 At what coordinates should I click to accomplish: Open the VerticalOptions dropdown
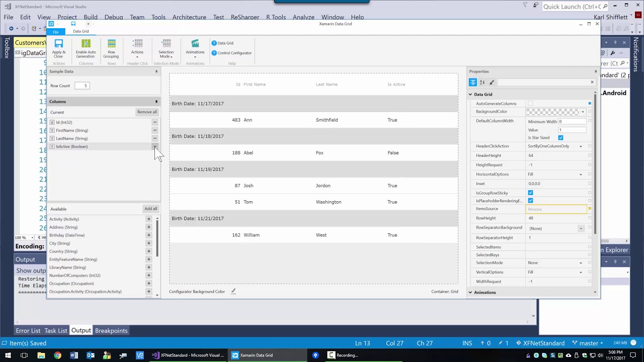tap(581, 273)
